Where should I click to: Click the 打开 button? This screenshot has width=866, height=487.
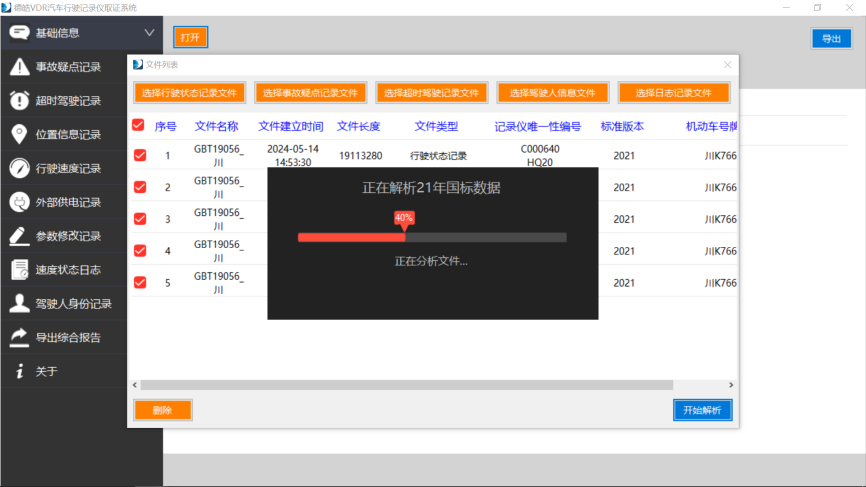191,37
